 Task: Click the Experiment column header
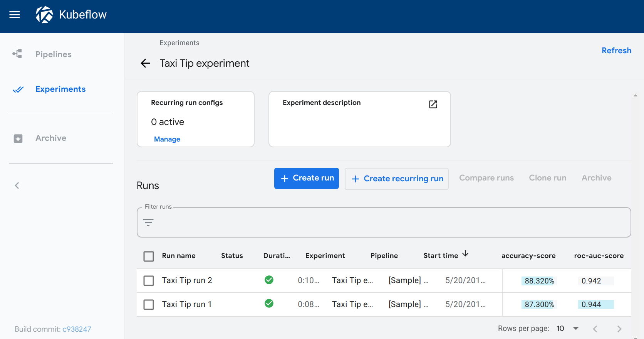coord(325,256)
